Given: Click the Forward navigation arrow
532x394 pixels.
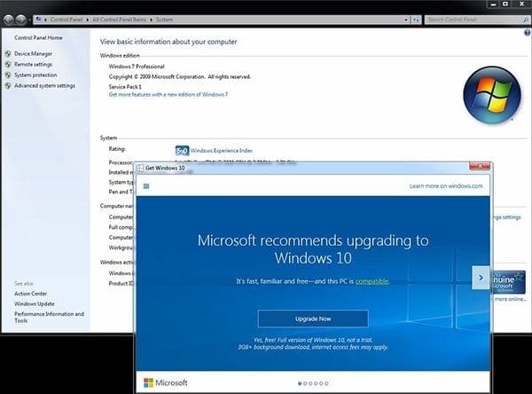Looking at the screenshot, I should (23, 18).
